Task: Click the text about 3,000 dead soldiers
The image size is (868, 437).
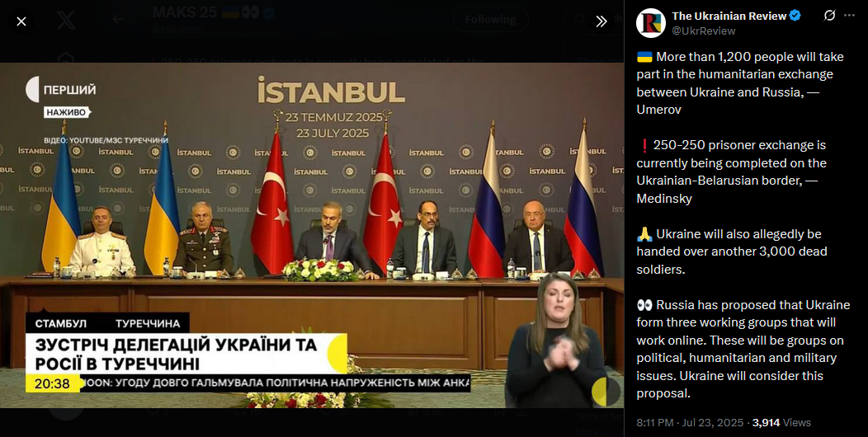Action: (x=732, y=251)
